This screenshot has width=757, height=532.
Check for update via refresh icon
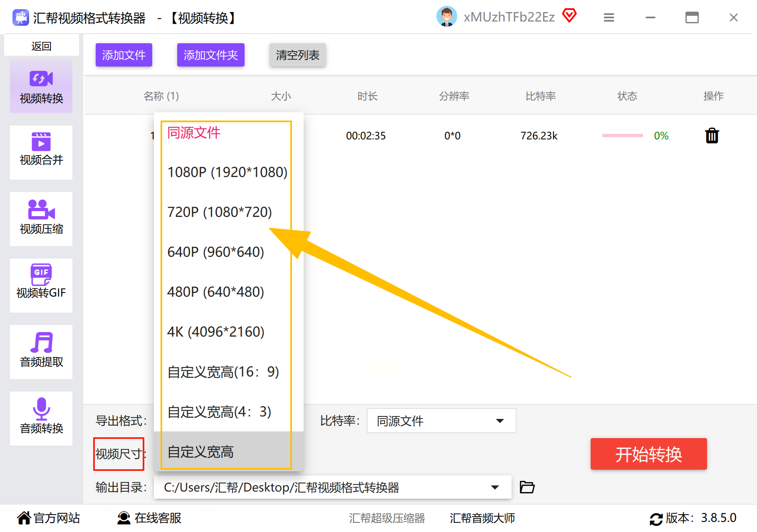point(656,519)
